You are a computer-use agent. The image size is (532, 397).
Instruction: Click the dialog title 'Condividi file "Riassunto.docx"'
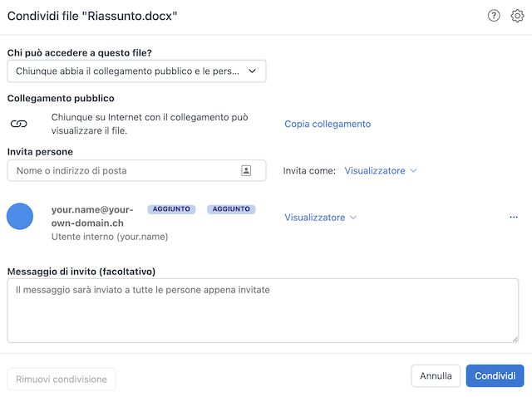[92, 16]
